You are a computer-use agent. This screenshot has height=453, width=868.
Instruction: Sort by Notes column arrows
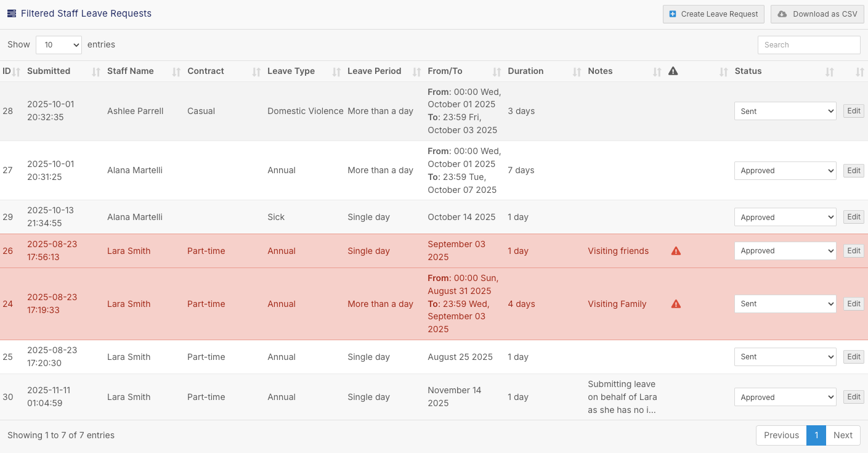click(x=657, y=72)
